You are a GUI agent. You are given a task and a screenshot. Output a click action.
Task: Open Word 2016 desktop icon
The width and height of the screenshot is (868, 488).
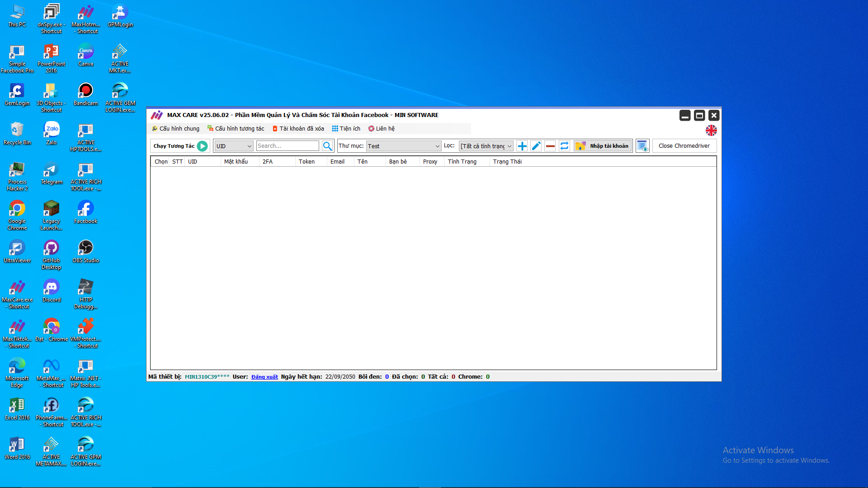pos(17,449)
